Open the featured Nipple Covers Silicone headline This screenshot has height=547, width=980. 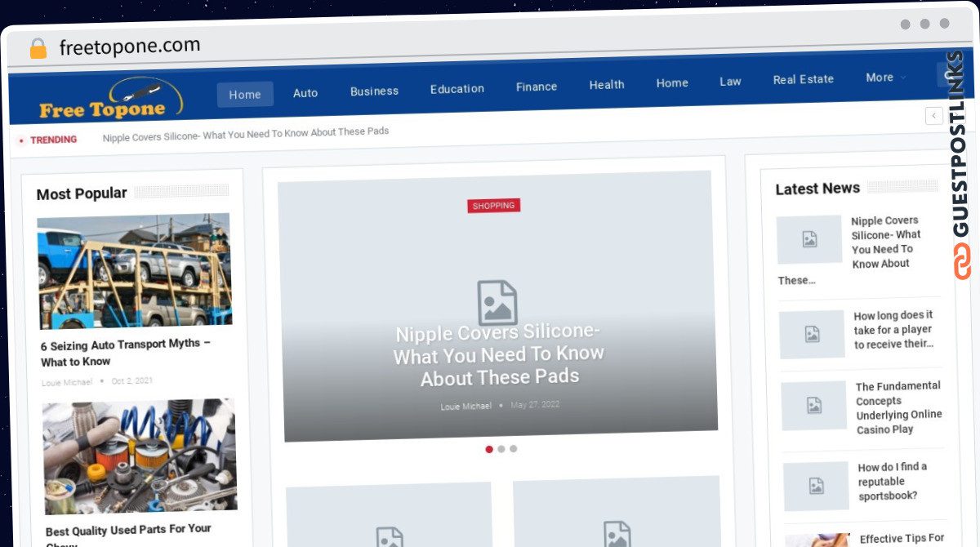(499, 355)
